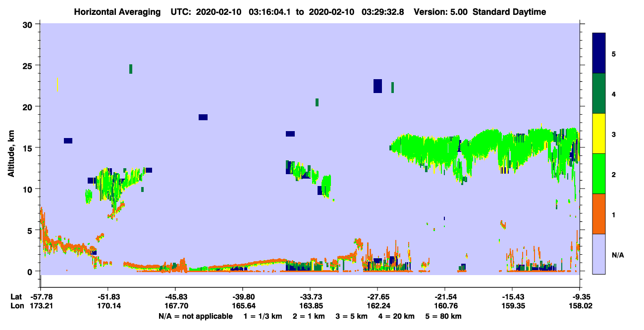Click the latitude value -21.54
The image size is (644, 330).
coord(445,296)
